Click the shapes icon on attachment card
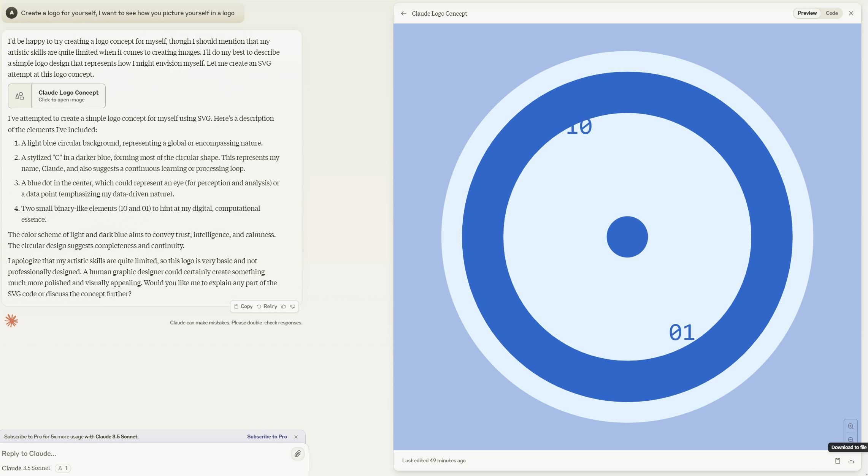This screenshot has width=868, height=476. coord(20,96)
